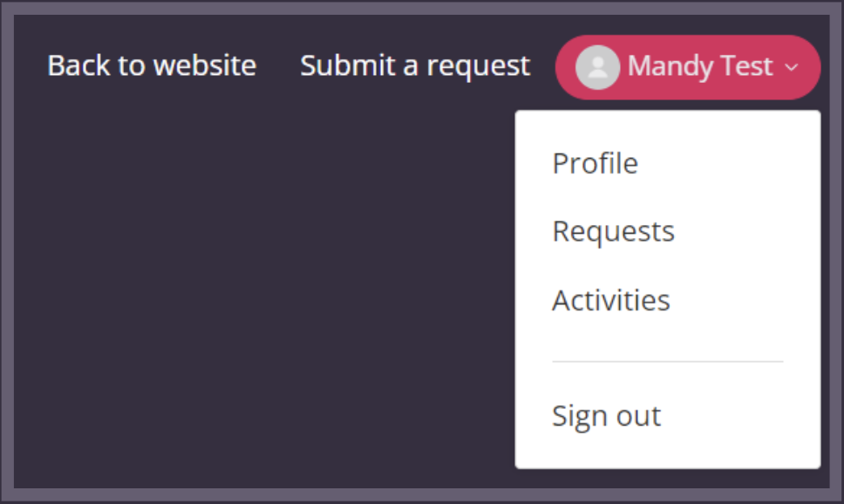Start a new support request
This screenshot has width=844, height=504.
coord(415,65)
